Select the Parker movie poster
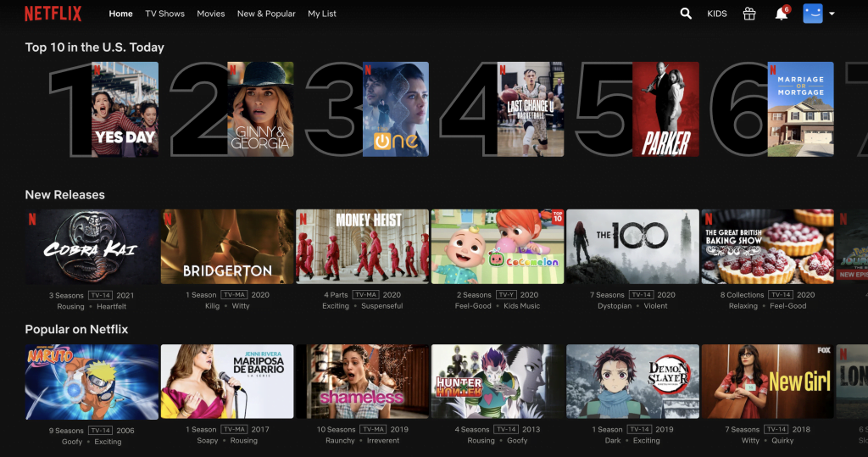 pos(666,109)
